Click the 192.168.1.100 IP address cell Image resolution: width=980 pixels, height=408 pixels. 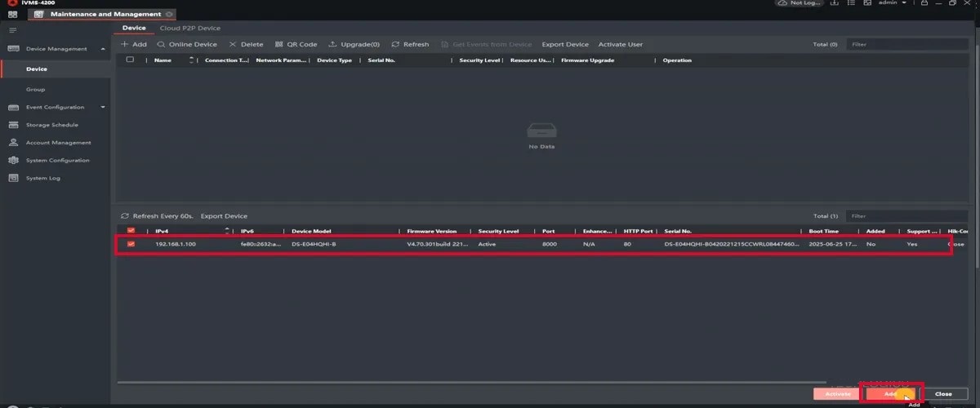click(x=176, y=244)
